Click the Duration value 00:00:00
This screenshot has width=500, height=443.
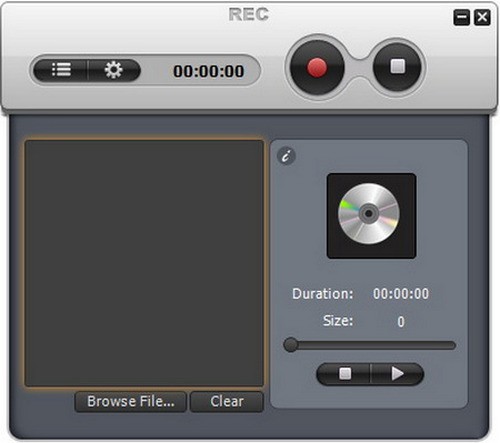401,294
